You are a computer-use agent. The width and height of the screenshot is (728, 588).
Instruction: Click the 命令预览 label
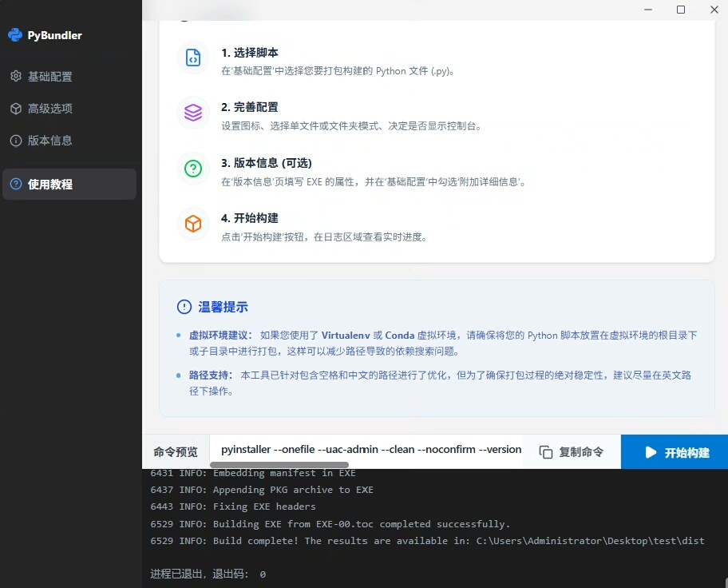tap(176, 452)
